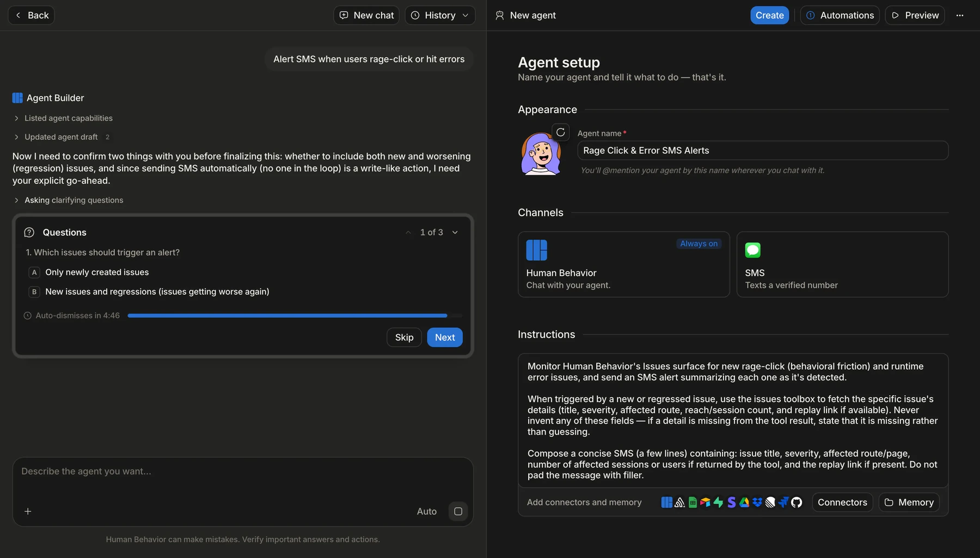This screenshot has height=558, width=980.
Task: Click the Preview button
Action: point(915,15)
